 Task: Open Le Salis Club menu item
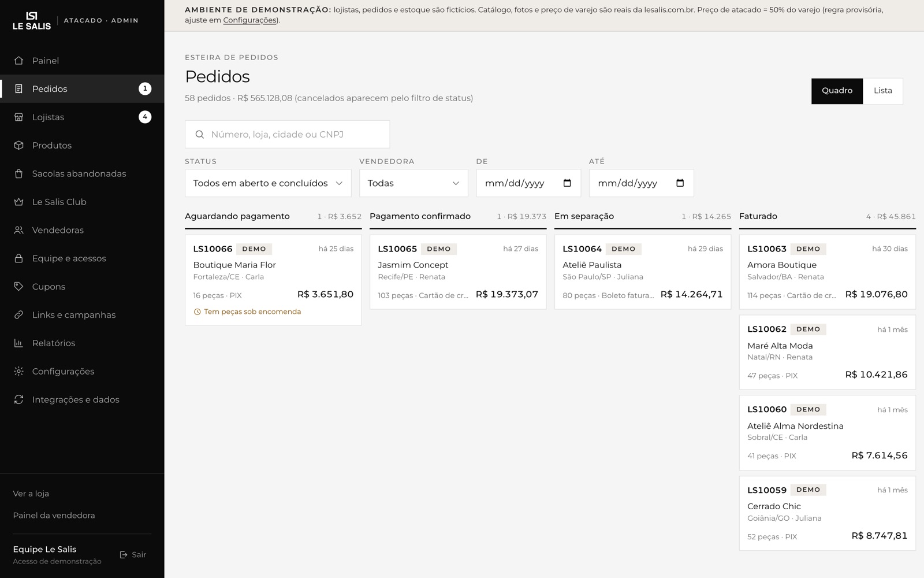[82, 202]
